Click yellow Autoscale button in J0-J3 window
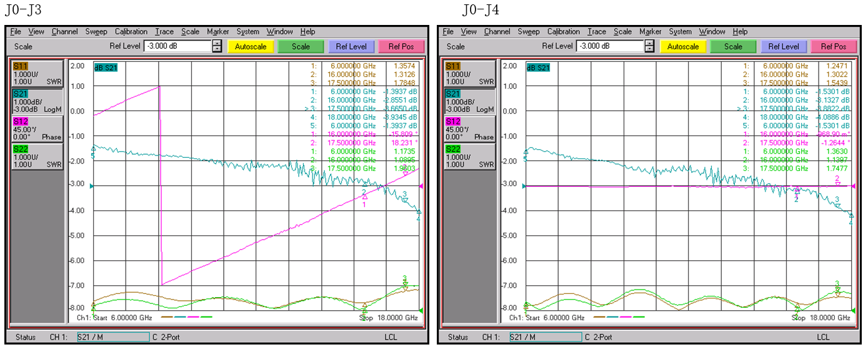The height and width of the screenshot is (352, 868). click(251, 46)
